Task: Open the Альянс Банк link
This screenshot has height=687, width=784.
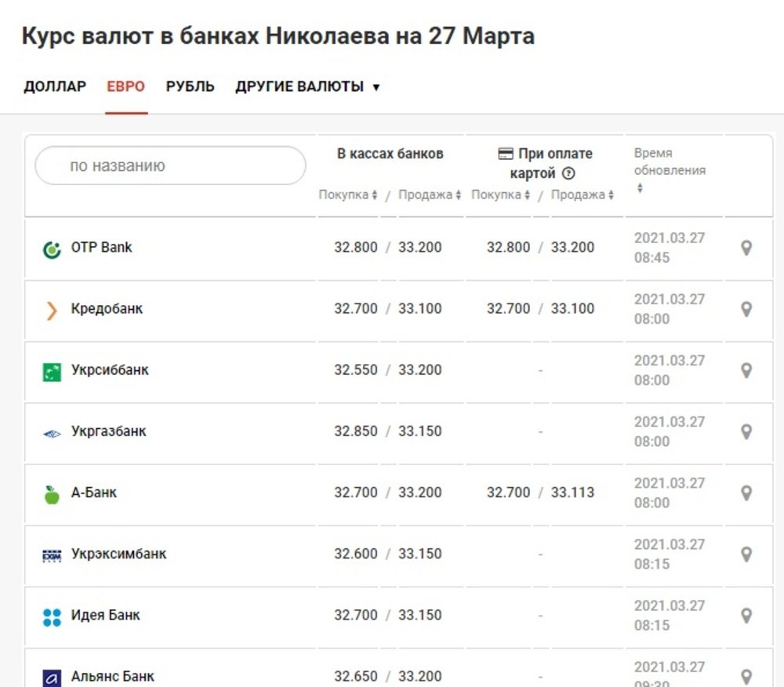Action: 113,676
